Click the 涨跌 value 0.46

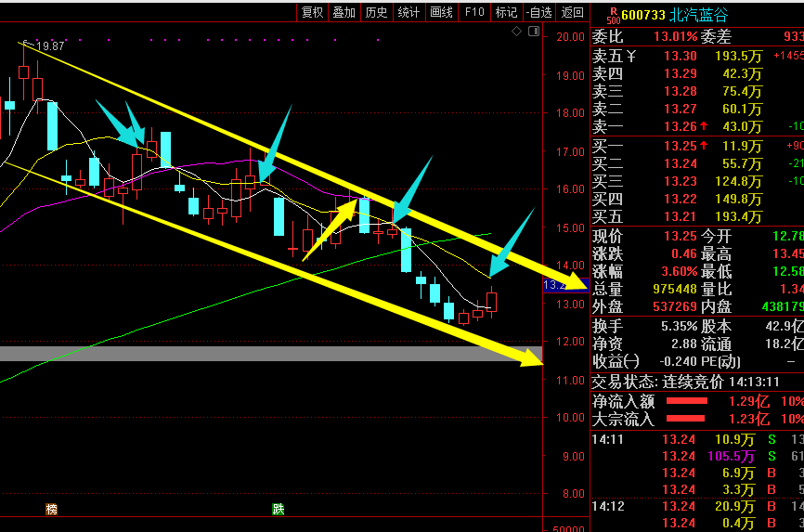(684, 254)
